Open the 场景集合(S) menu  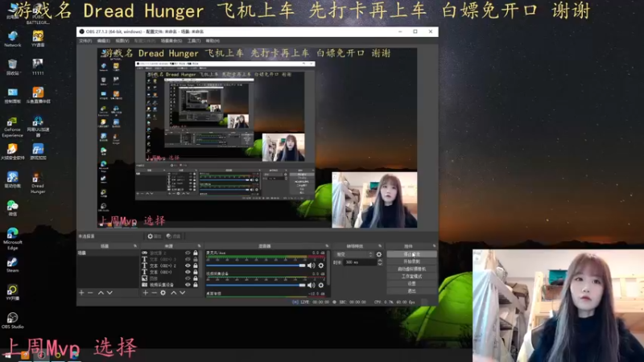(171, 41)
